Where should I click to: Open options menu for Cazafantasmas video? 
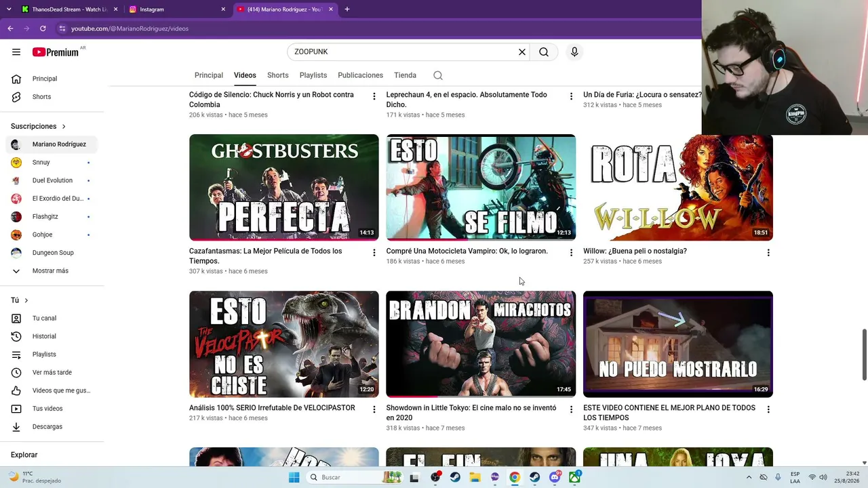[374, 253]
